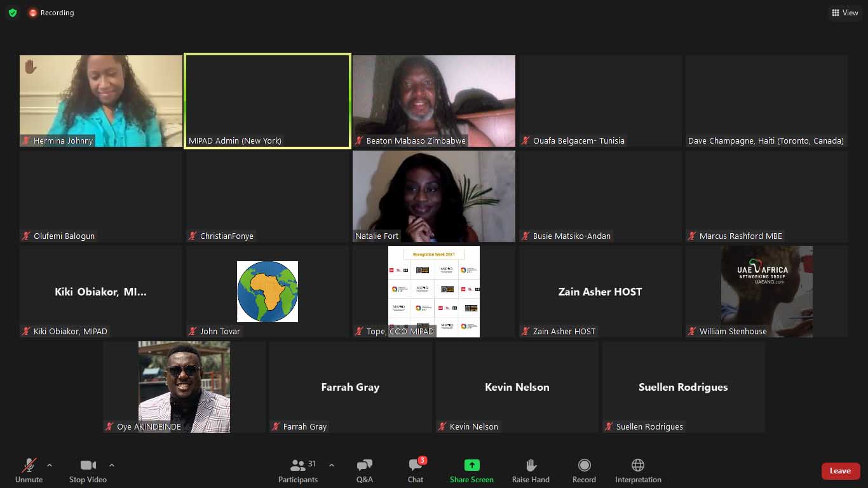
Task: Open video options arrow beside Stop Video
Action: (112, 465)
